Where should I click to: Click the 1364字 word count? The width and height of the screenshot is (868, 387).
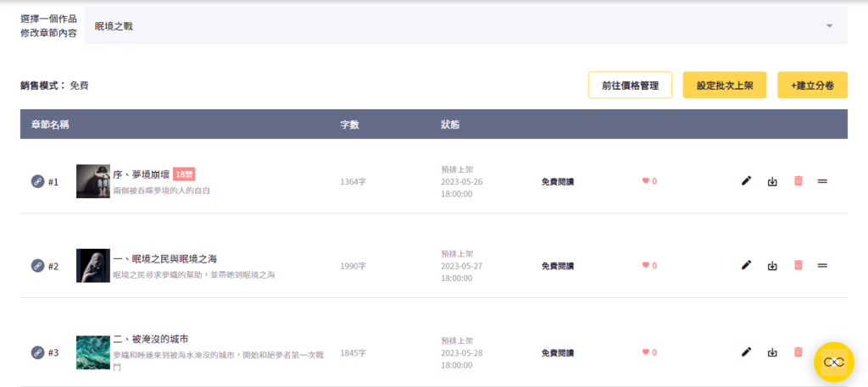[x=353, y=181]
